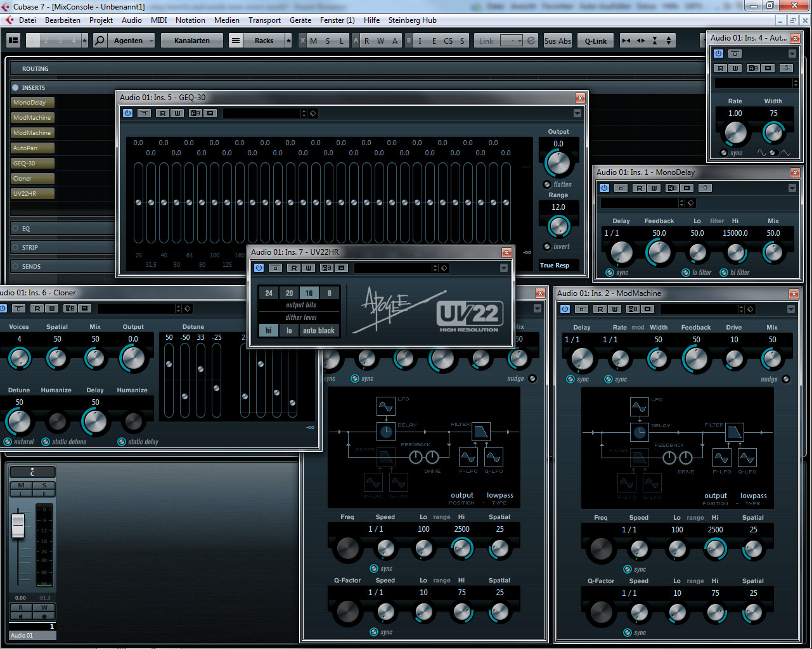Open the AutoPan window functions menu arrow

(x=792, y=54)
